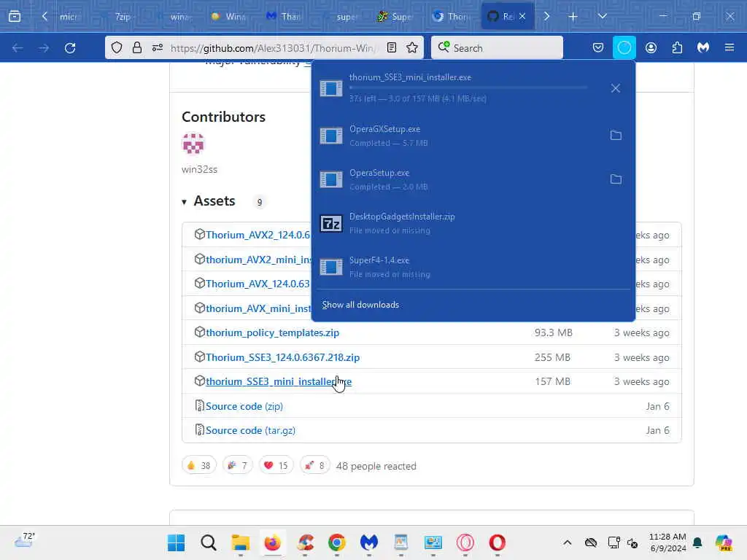Image resolution: width=747 pixels, height=560 pixels.
Task: Click Show all downloads
Action: [360, 305]
